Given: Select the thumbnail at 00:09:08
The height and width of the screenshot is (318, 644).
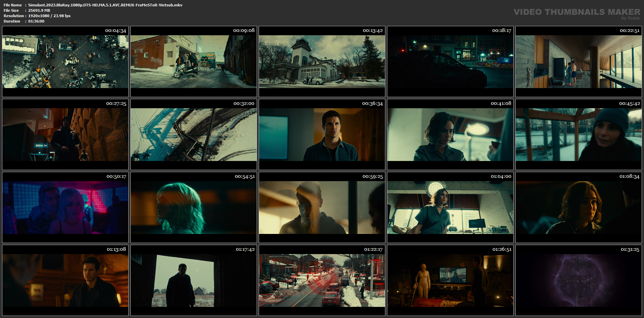Looking at the screenshot, I should (194, 62).
